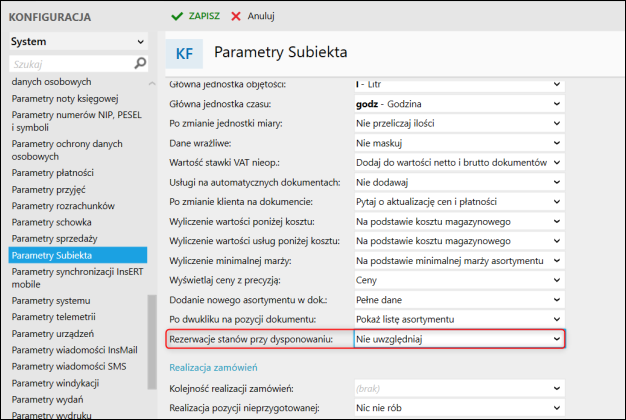Open Parametry płatności entry
626x420 pixels.
point(53,173)
